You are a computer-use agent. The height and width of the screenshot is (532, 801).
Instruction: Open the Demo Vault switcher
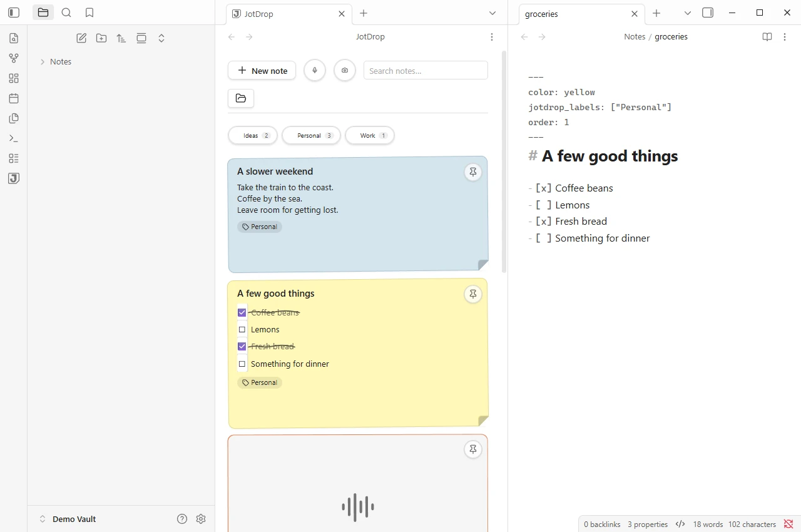click(68, 519)
